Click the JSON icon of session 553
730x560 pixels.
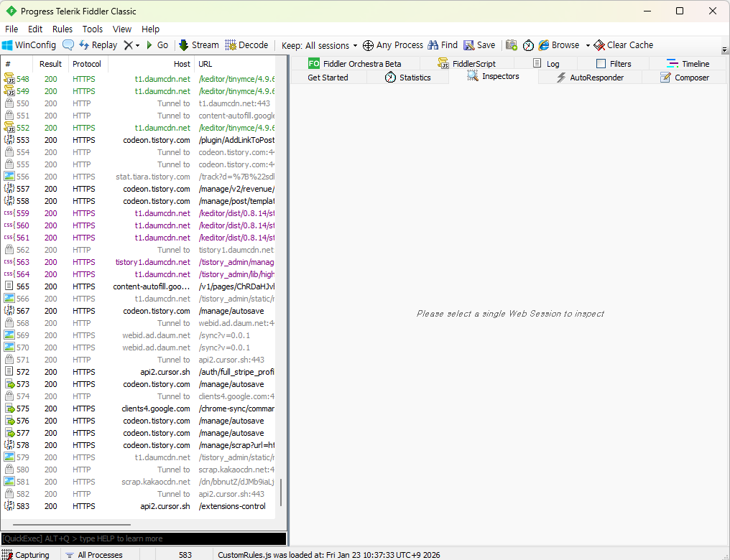[x=9, y=139]
